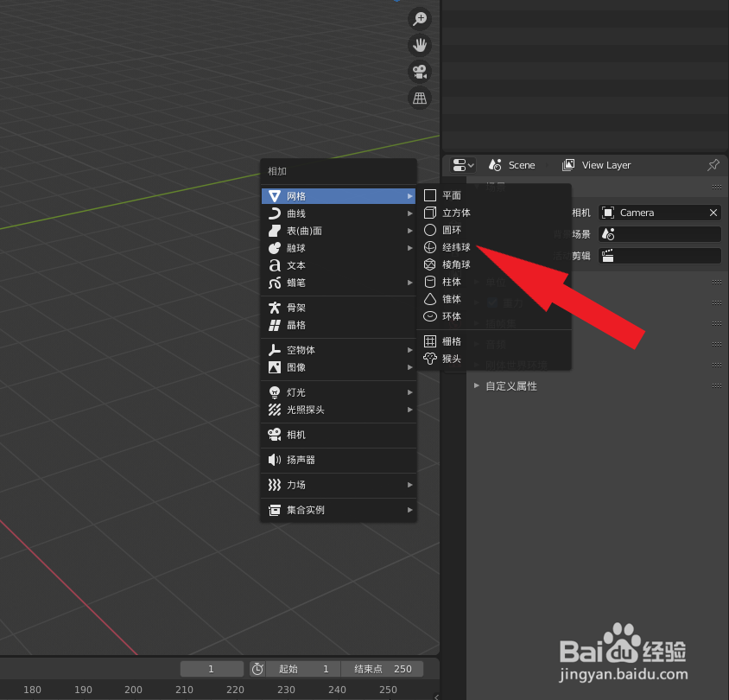Add a 锥体 cone mesh

(494, 299)
